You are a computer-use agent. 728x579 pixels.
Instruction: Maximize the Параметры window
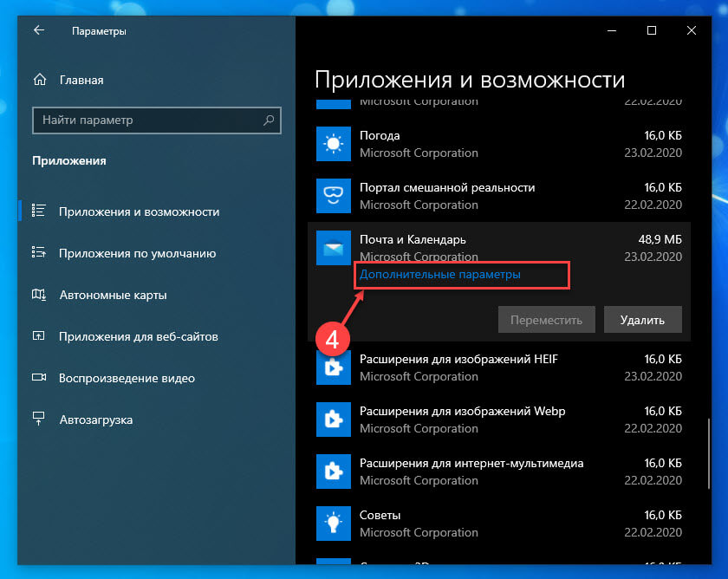pos(652,30)
